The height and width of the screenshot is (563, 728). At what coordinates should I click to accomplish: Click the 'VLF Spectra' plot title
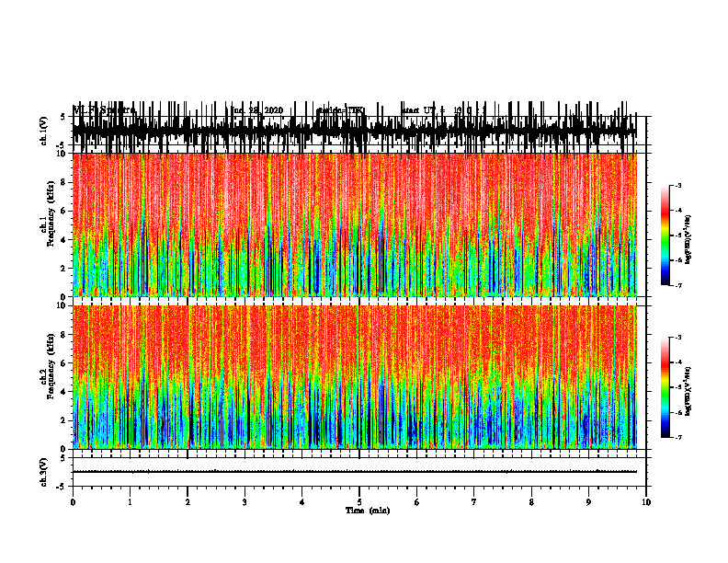[105, 110]
